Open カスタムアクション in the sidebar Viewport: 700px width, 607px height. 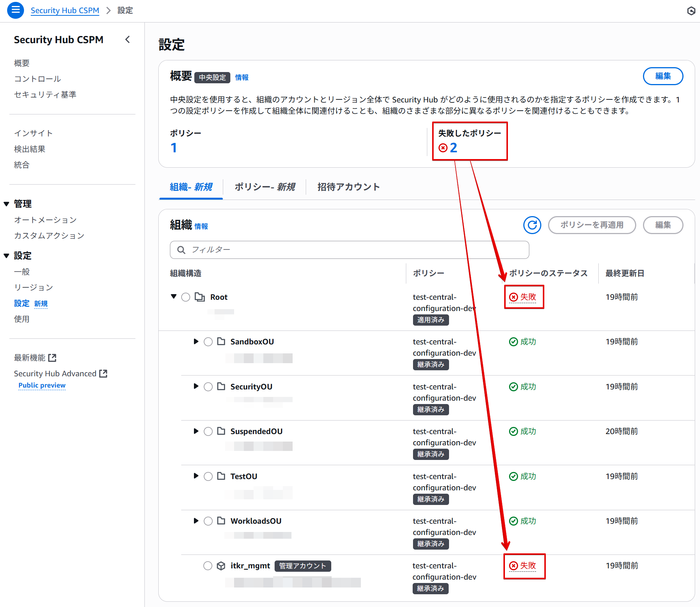coord(49,236)
